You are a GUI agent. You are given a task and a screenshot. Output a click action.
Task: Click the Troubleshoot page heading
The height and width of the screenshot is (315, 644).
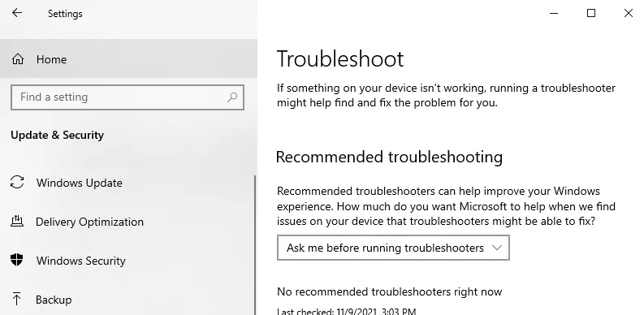340,58
